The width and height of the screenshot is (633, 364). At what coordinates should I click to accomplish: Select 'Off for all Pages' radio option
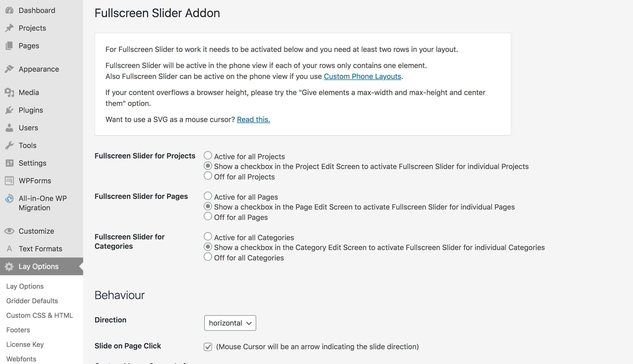208,216
